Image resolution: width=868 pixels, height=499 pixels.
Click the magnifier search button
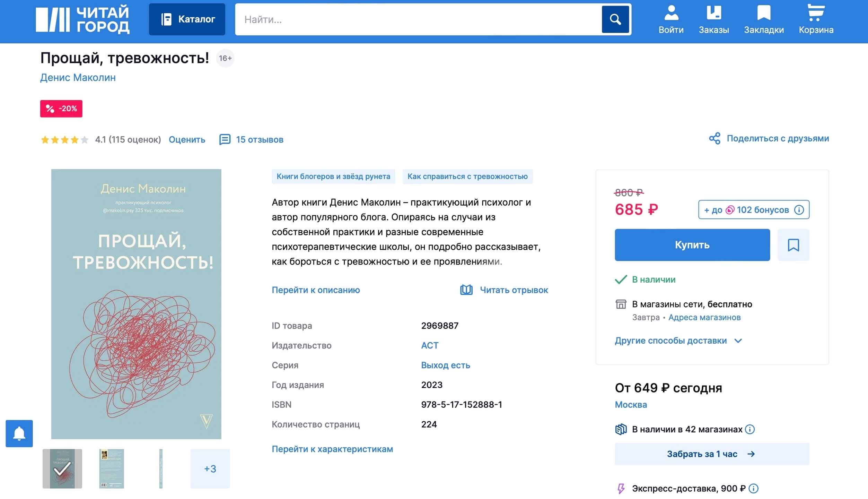tap(615, 19)
